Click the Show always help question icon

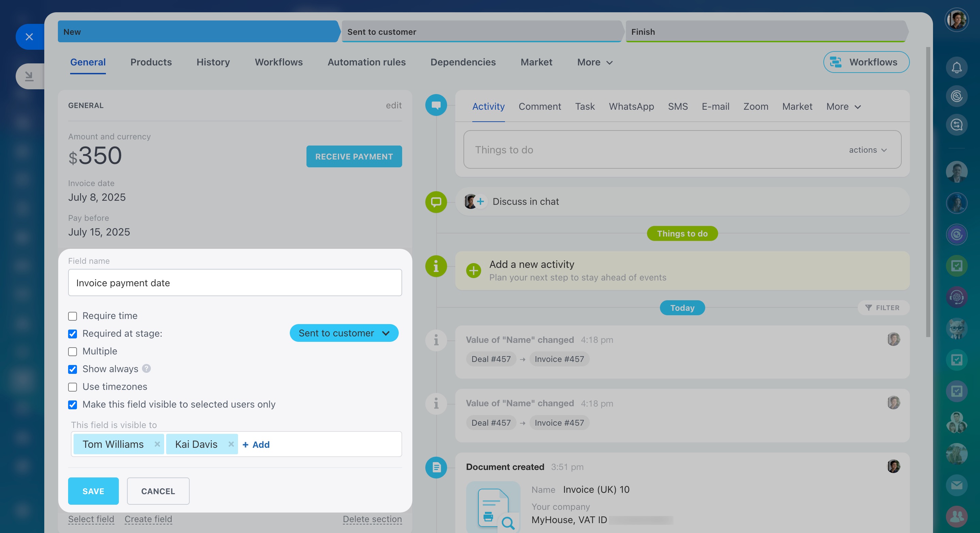(146, 368)
